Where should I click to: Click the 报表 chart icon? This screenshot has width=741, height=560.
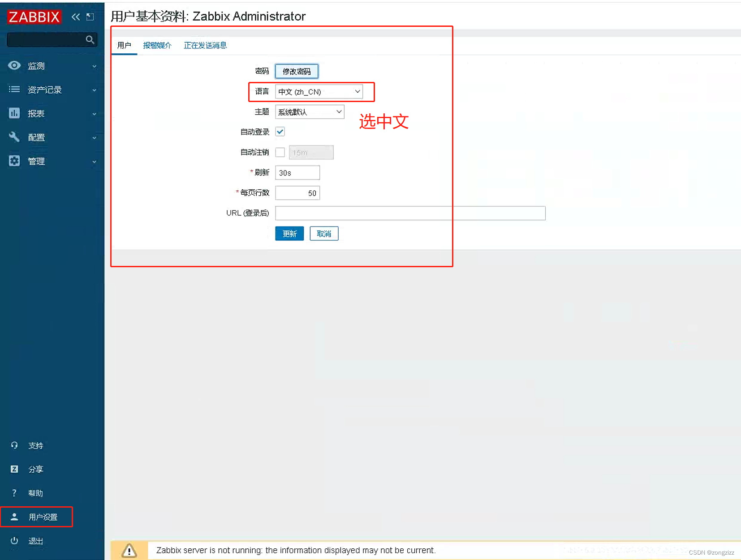click(14, 113)
